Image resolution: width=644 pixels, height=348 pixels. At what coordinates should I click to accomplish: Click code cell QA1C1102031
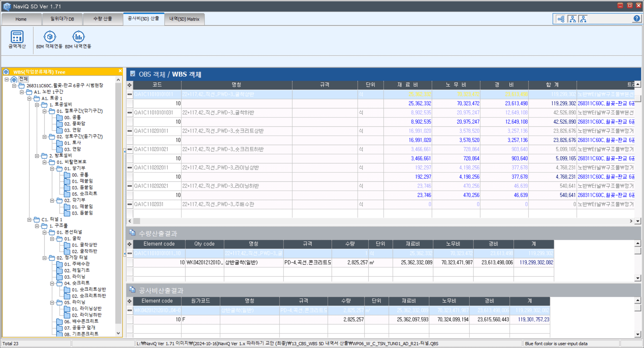[x=157, y=204]
